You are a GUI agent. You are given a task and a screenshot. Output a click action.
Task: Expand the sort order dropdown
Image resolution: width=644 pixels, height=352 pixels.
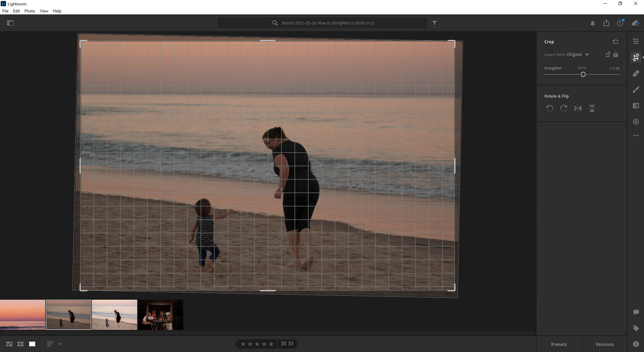coord(60,344)
